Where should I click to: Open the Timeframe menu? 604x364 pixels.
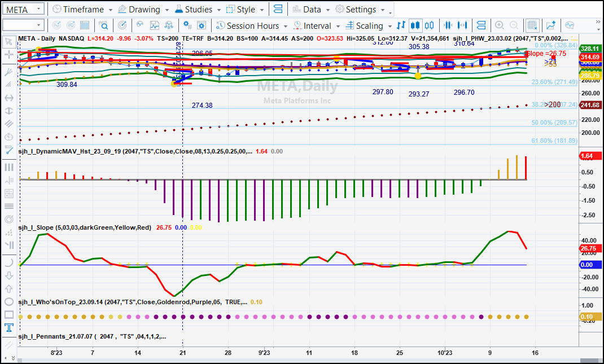[82, 9]
